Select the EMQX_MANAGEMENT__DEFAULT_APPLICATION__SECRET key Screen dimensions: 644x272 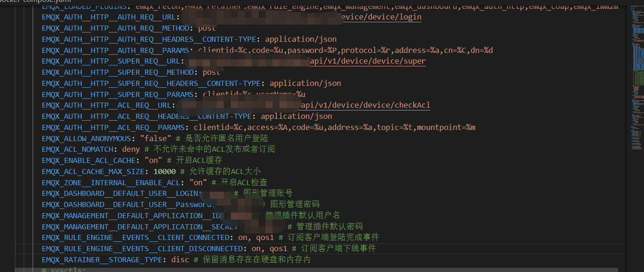(140, 227)
